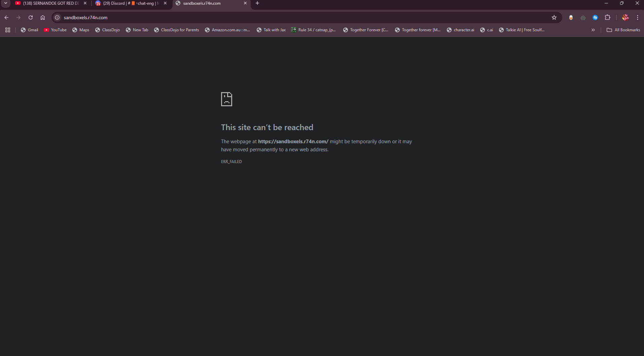Go back to the previous page
This screenshot has height=356, width=644.
6,17
